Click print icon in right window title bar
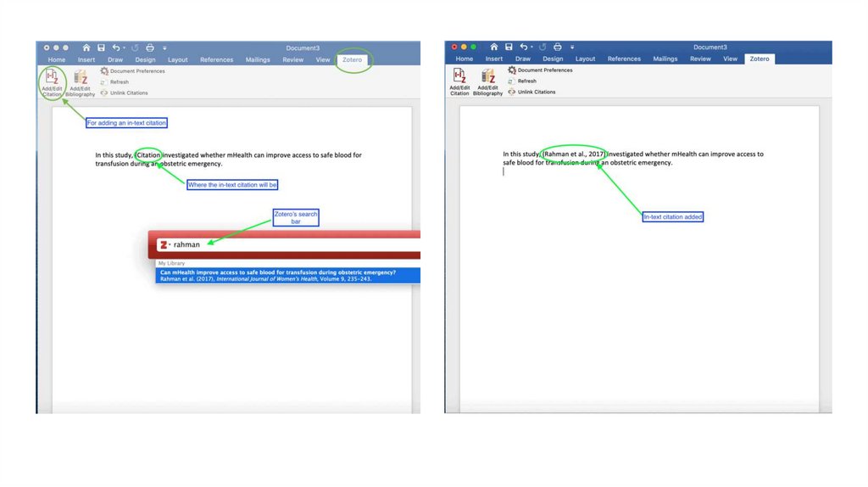This screenshot has height=487, width=868. click(x=558, y=48)
